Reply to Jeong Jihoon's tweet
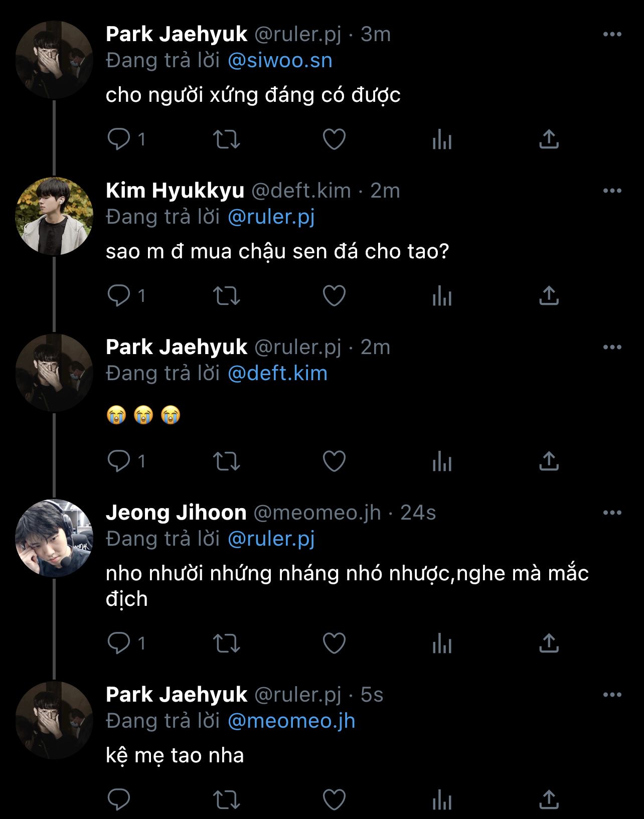 click(x=119, y=643)
